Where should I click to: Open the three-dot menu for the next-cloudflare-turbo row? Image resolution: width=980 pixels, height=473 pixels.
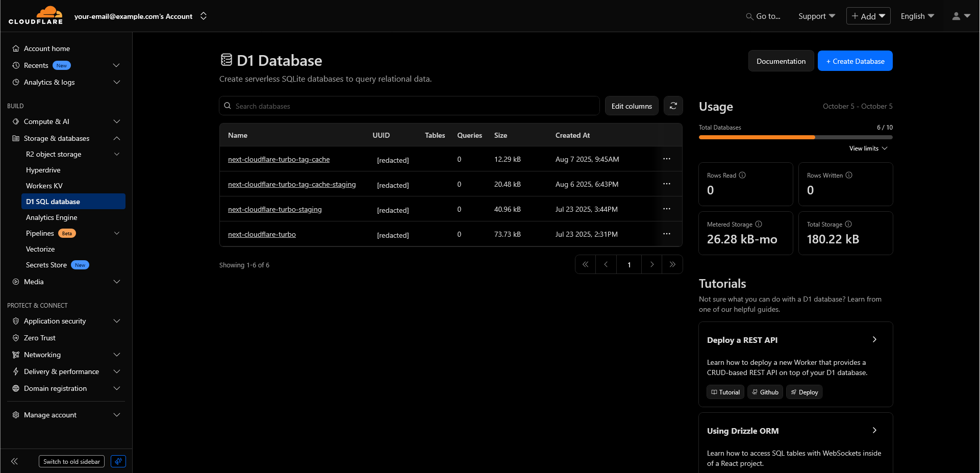pyautogui.click(x=666, y=234)
